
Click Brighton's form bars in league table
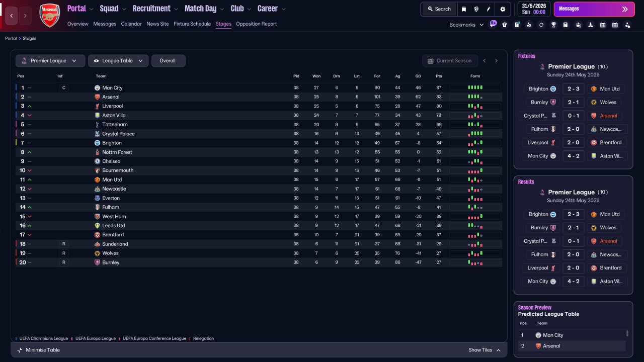[x=475, y=143]
